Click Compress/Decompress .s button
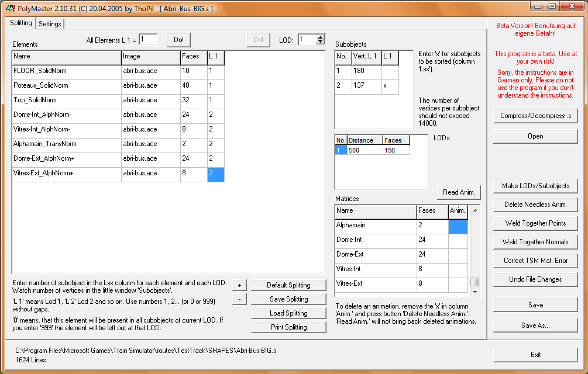588x374 pixels. pos(535,116)
